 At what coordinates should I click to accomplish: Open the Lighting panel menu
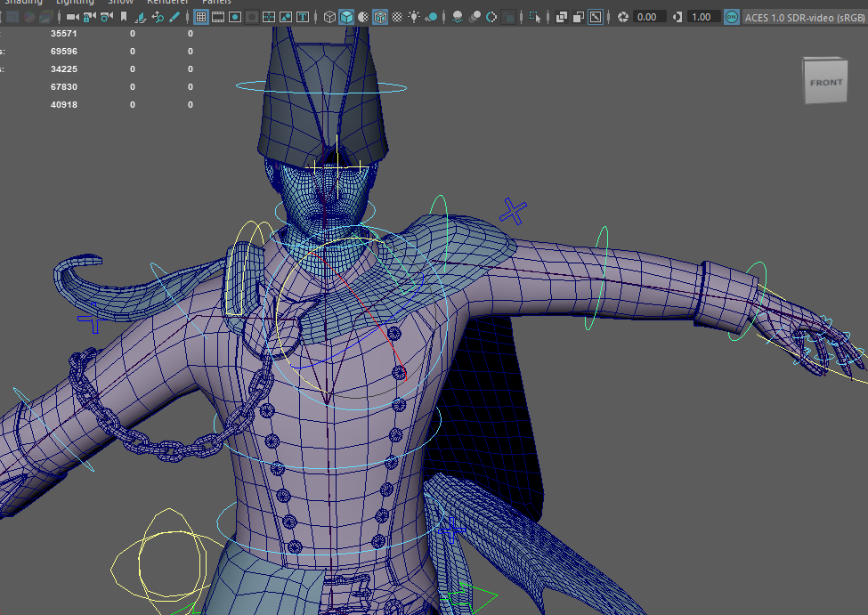pyautogui.click(x=74, y=2)
